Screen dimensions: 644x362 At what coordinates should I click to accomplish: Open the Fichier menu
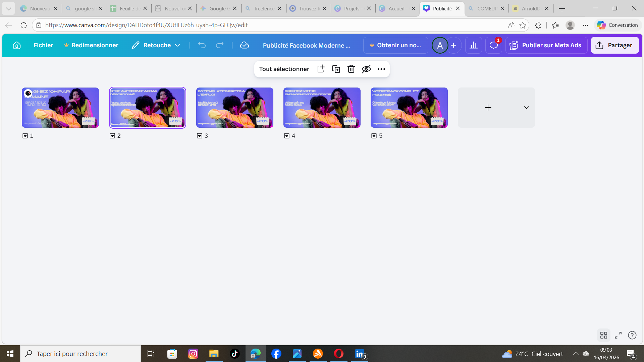[x=43, y=45]
